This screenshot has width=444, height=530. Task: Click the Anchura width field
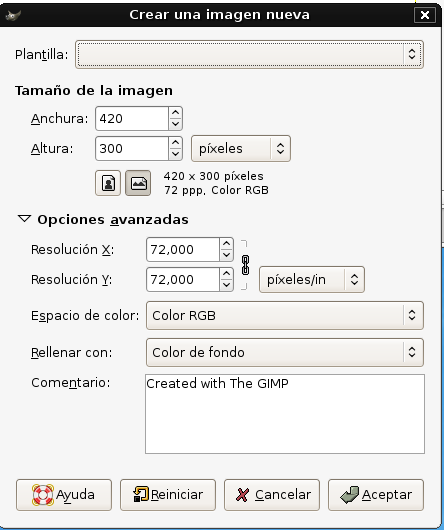tap(132, 119)
